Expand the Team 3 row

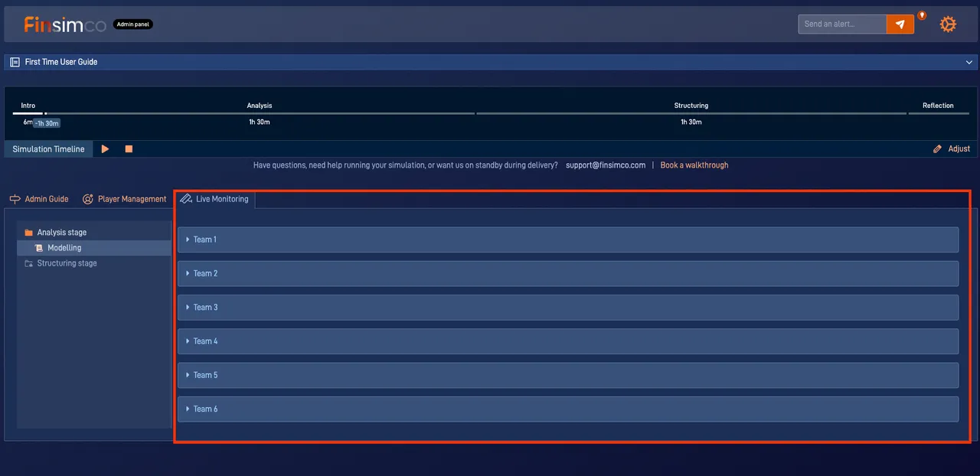click(568, 307)
